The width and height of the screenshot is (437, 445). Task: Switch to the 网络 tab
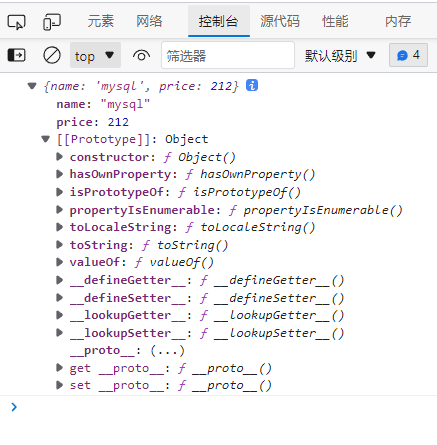pyautogui.click(x=149, y=21)
